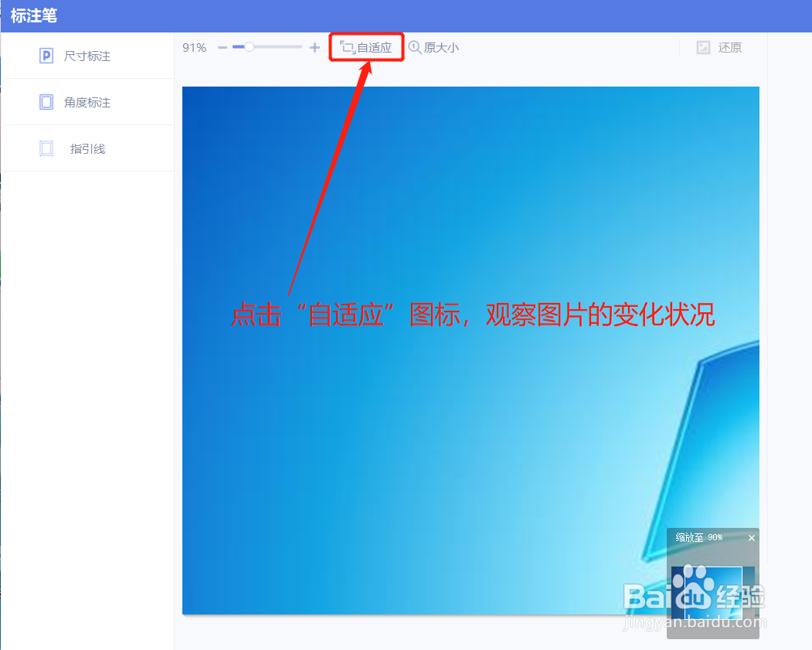Click the 91% zoom percentage value

(x=194, y=48)
